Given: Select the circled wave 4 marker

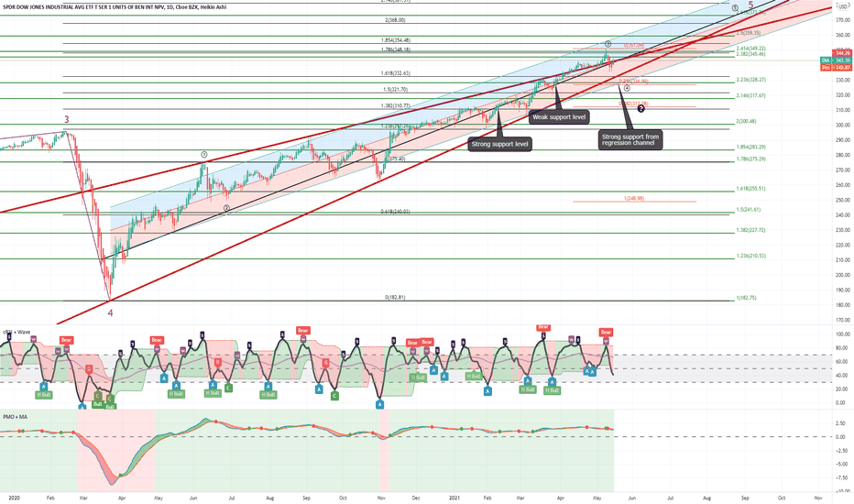Looking at the screenshot, I should pyautogui.click(x=627, y=88).
